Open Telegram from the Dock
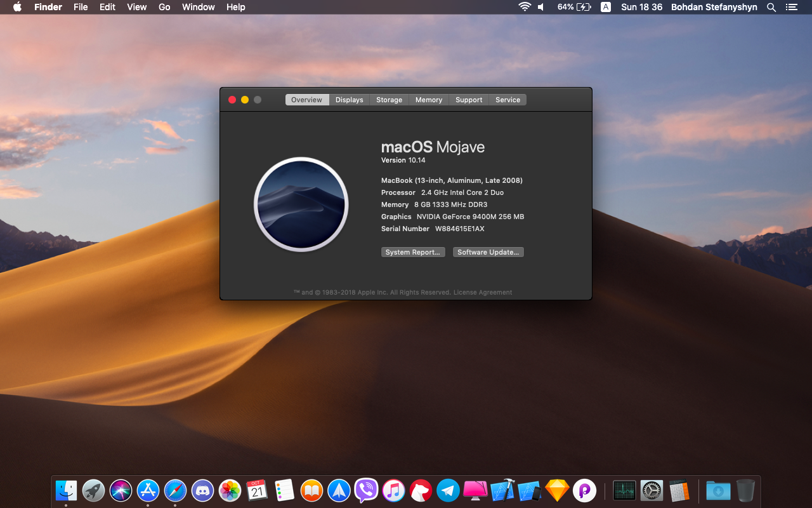 point(448,490)
